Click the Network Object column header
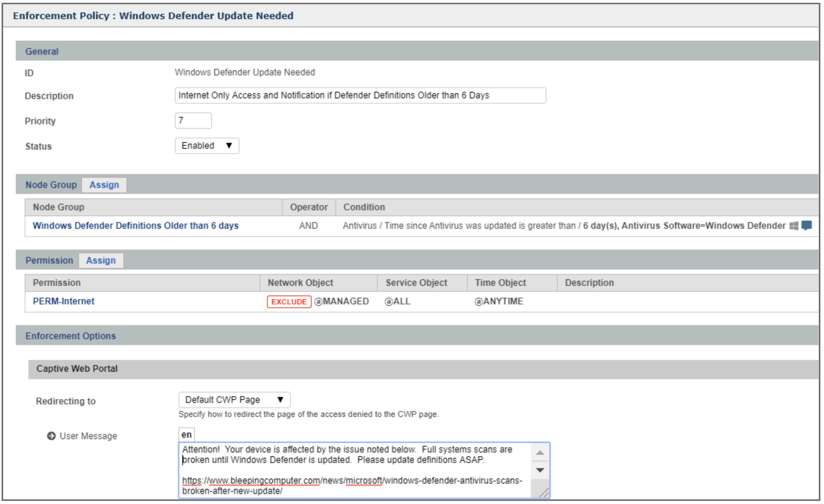 300,283
